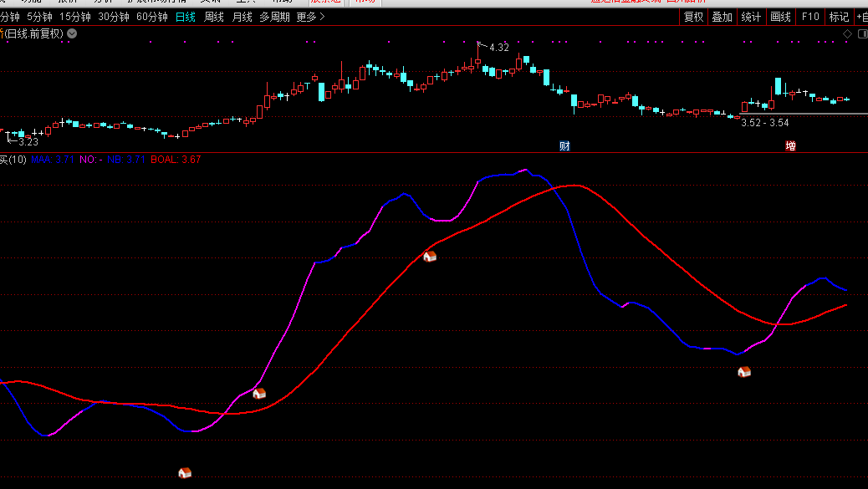Click the 叠加 overlay button
Image resolution: width=868 pixels, height=489 pixels.
point(722,17)
